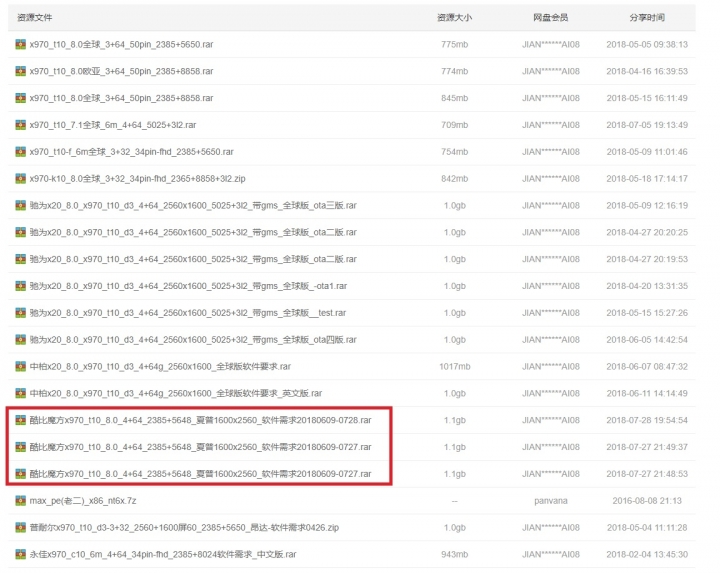Click the archive icon beside x970_t10_7.1全球_6m_4+64_5025+3l2.rar
Viewport: 720px width, 573px height.
pos(20,125)
